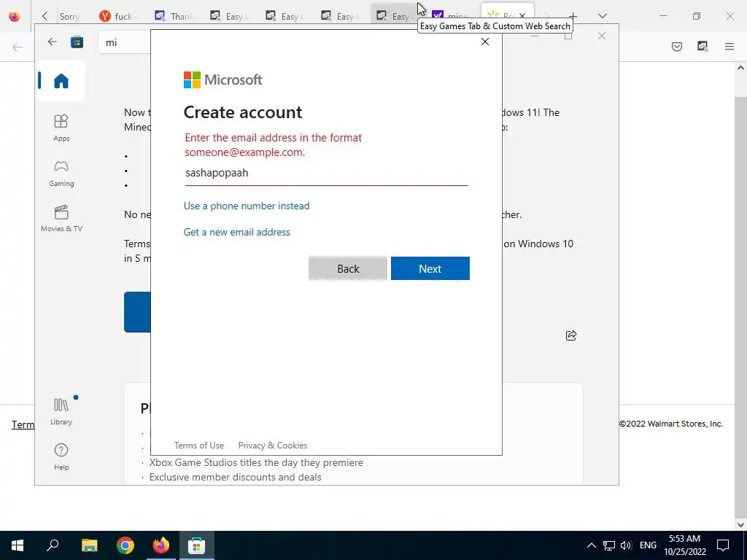Close the Create account dialog

(485, 42)
